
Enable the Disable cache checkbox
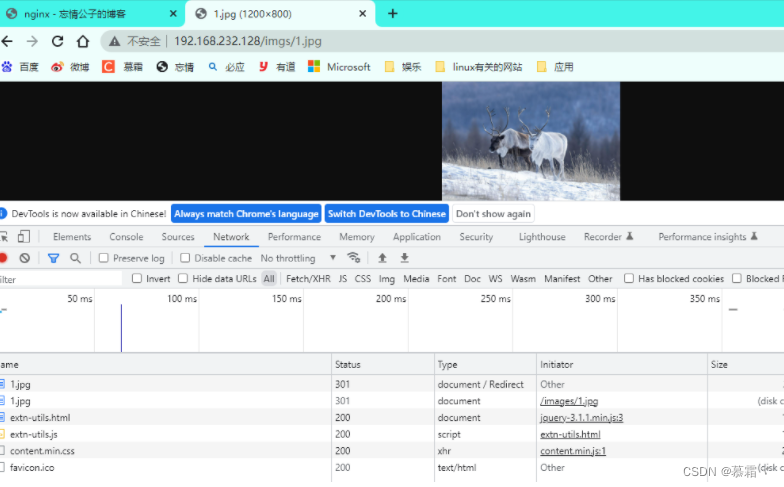pyautogui.click(x=185, y=258)
